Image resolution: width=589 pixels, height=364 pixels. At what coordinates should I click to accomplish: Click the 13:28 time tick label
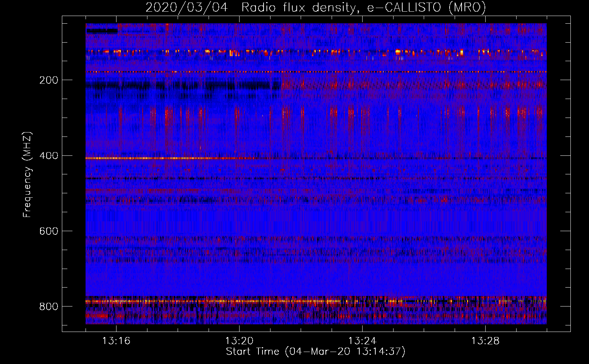pyautogui.click(x=485, y=341)
